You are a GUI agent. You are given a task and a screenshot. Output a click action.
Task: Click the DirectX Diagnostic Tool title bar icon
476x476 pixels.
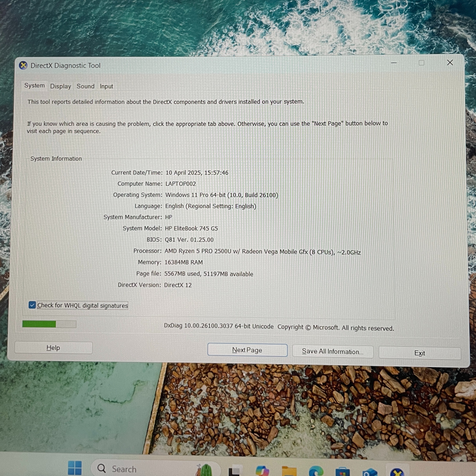pos(23,66)
